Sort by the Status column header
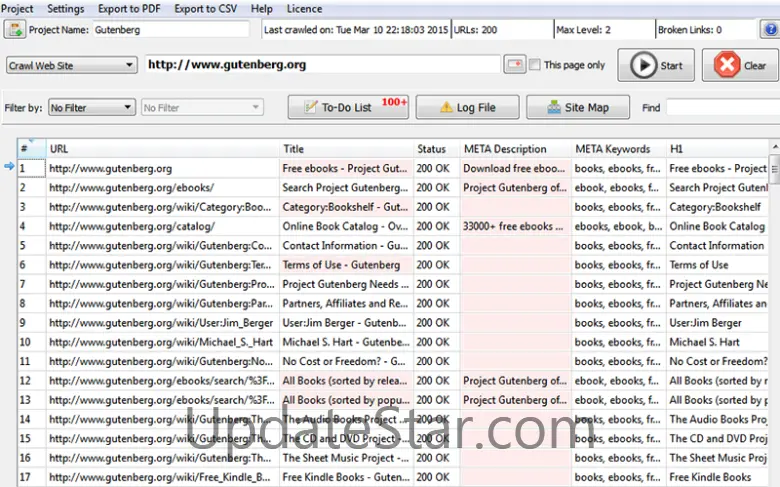This screenshot has height=487, width=780. [x=437, y=149]
